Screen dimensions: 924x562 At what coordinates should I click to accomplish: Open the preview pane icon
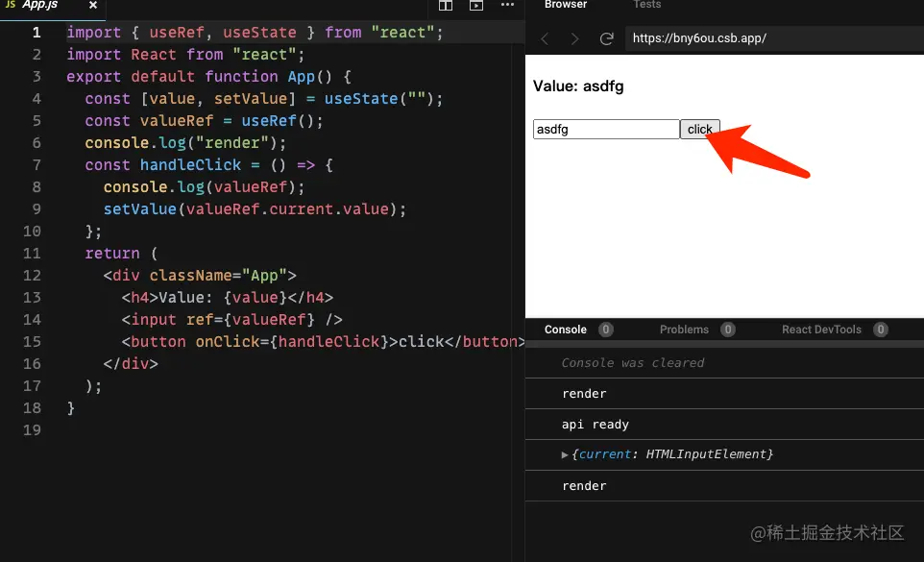coord(476,6)
